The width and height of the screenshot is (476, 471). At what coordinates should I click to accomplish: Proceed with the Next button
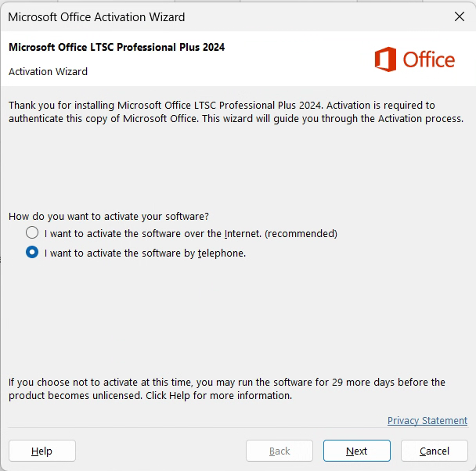[x=356, y=451]
